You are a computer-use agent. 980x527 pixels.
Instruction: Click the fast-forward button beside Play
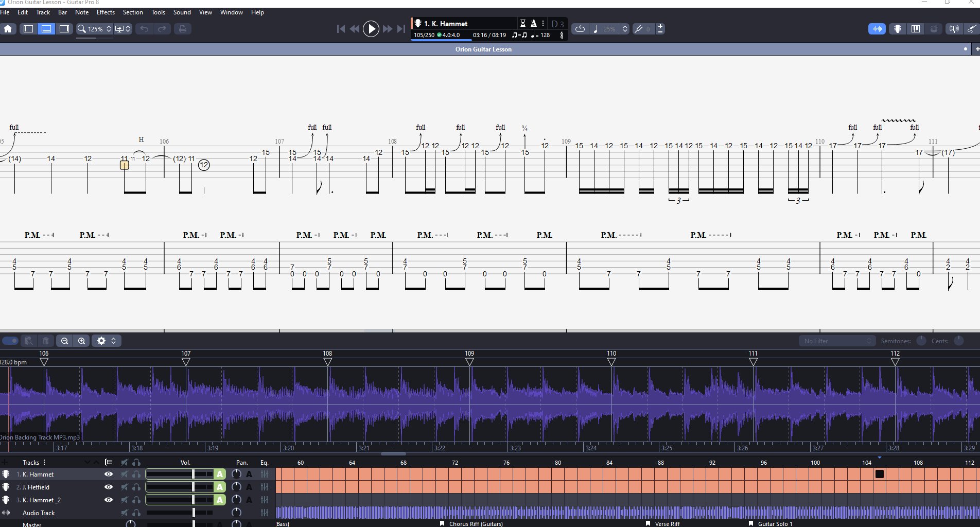(388, 29)
